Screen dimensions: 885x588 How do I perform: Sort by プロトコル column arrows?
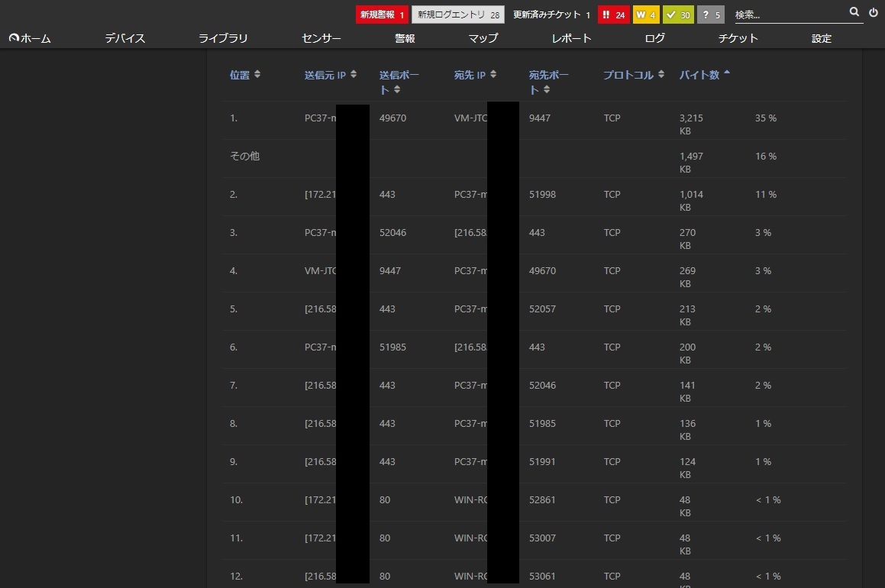pyautogui.click(x=661, y=74)
